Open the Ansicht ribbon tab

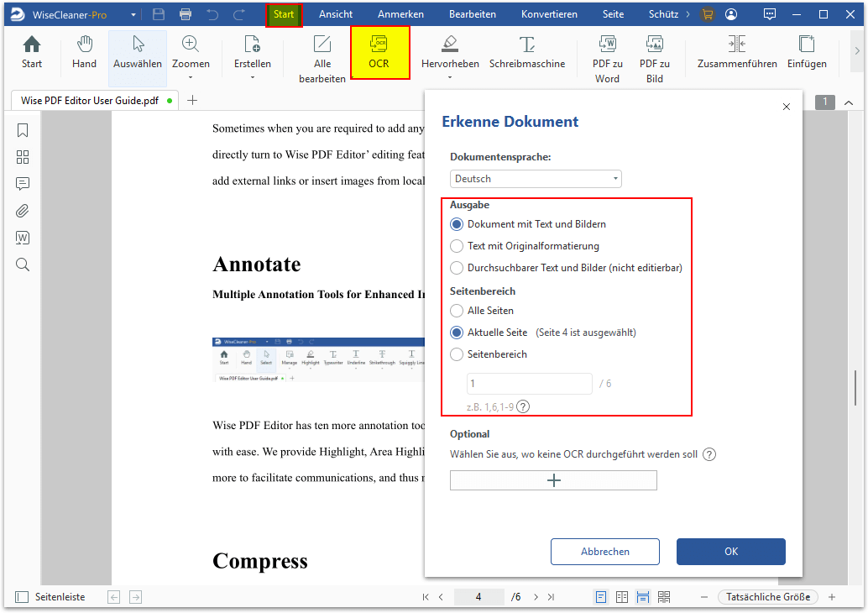coord(336,14)
